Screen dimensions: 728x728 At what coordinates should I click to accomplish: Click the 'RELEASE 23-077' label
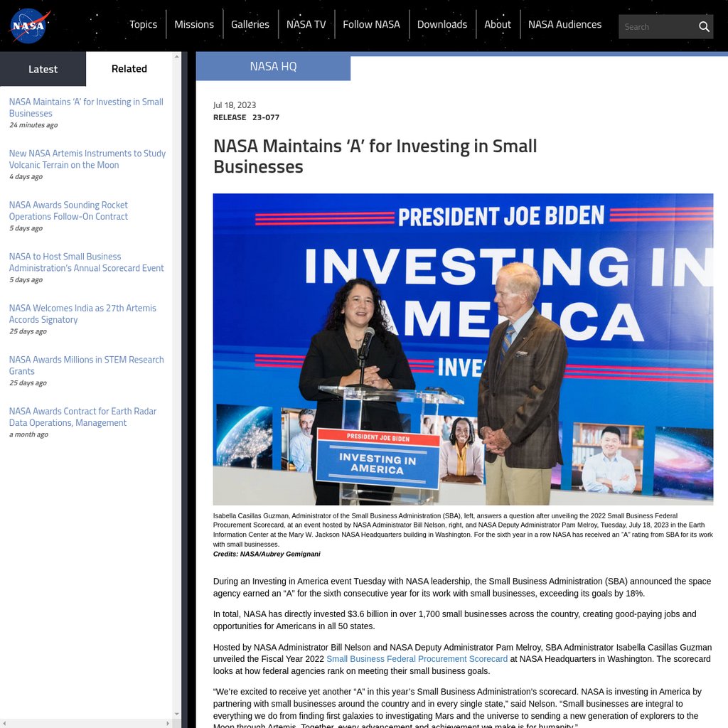pos(246,117)
